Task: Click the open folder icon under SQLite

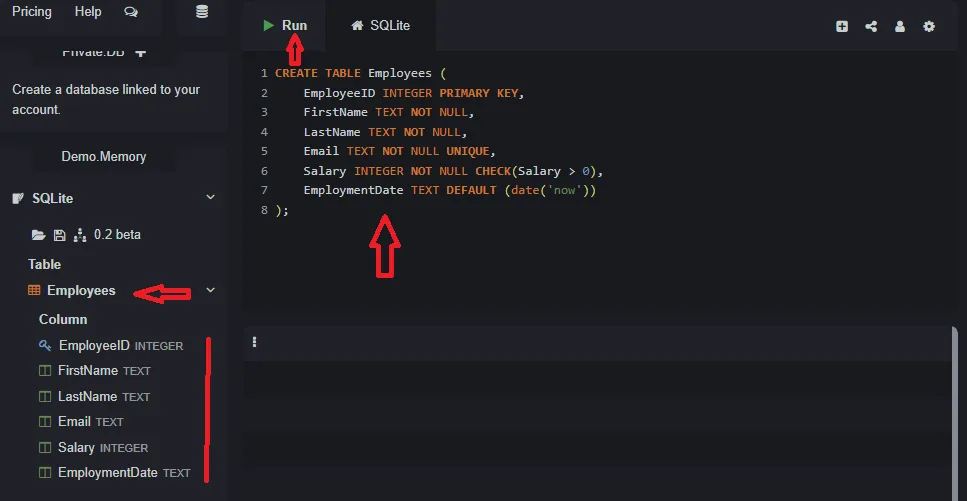Action: point(39,235)
